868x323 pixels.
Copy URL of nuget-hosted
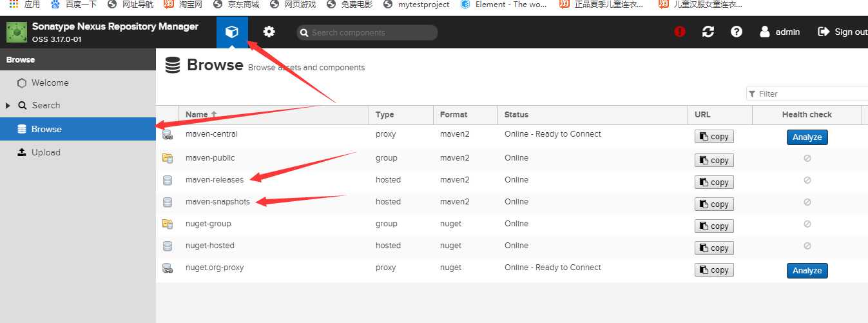(714, 248)
